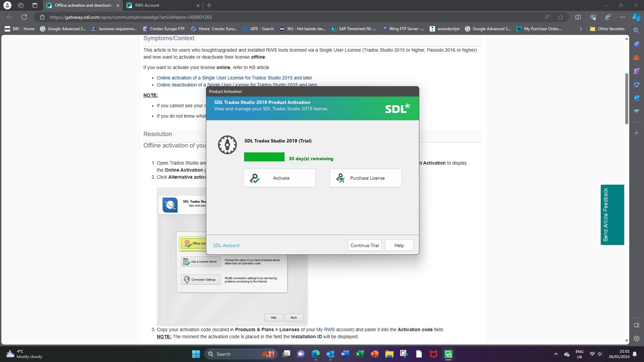Open BBC - Home bookmark
Image resolution: width=644 pixels, height=362 pixels.
tap(20, 29)
